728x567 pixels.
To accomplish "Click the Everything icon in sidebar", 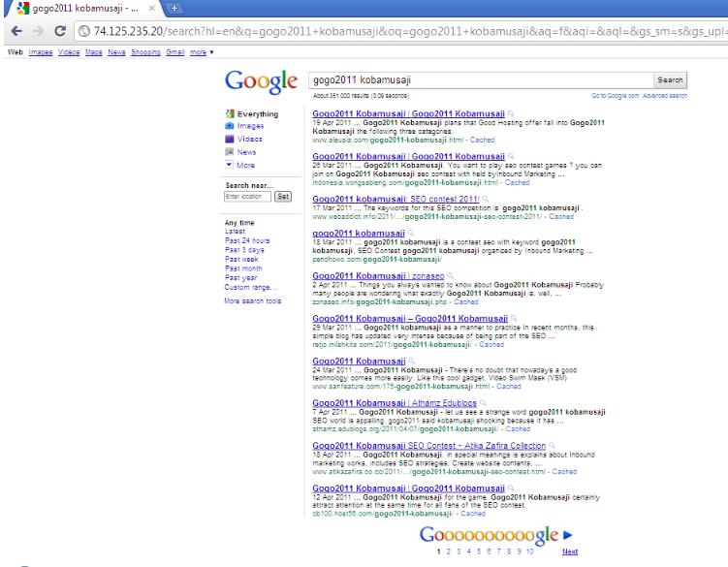I will click(x=230, y=113).
